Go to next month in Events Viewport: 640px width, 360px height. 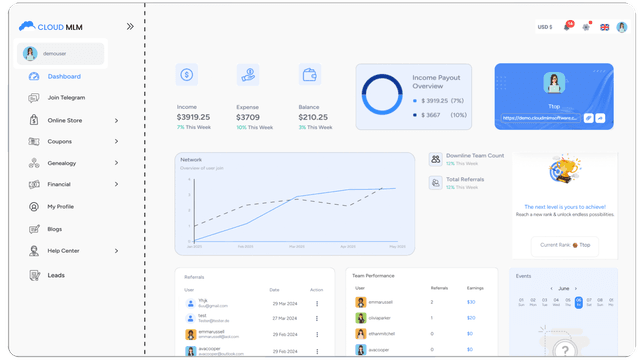click(x=576, y=289)
